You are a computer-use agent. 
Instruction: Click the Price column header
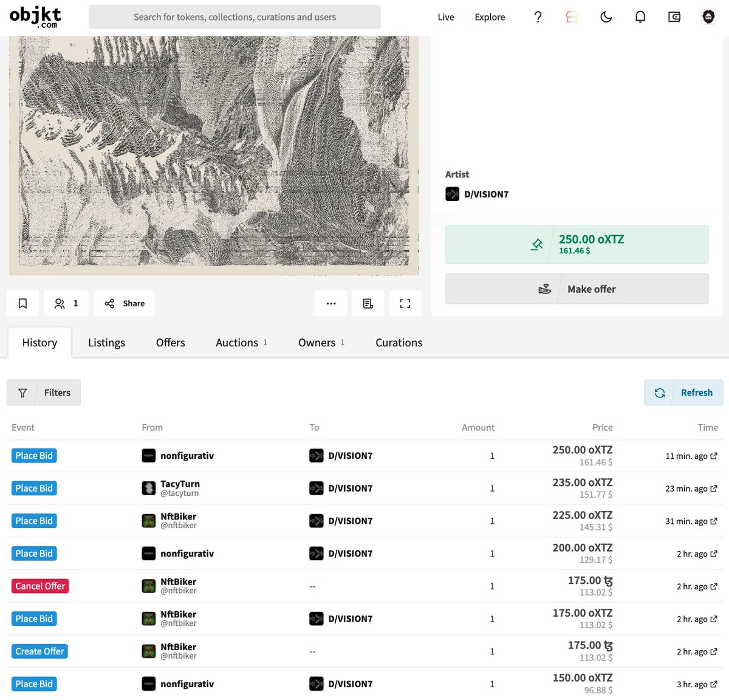pyautogui.click(x=602, y=427)
